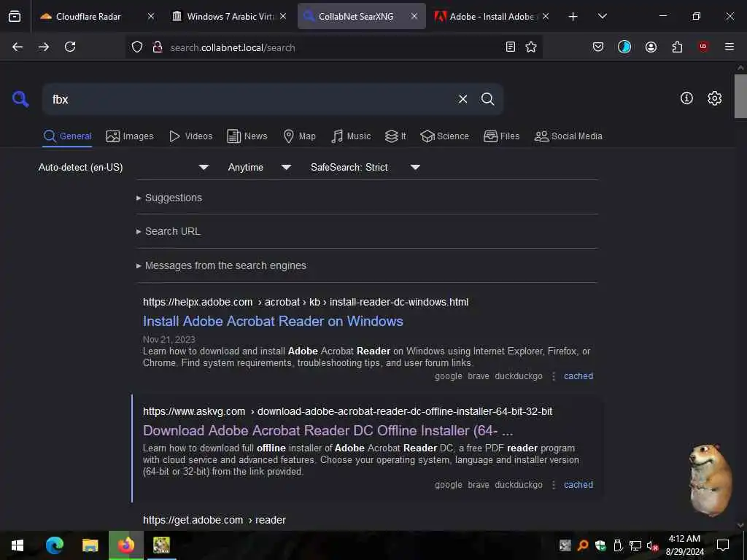
Task: Open more options dots for helpx result
Action: (x=553, y=376)
